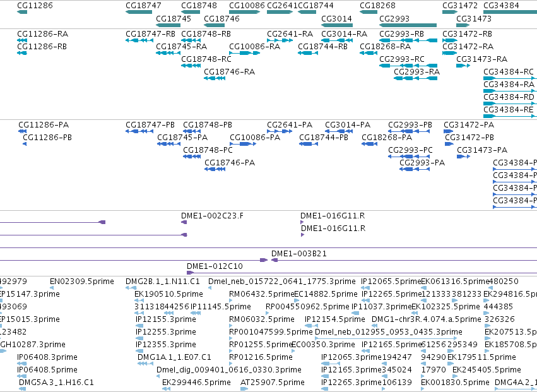The width and height of the screenshot is (537, 392).
Task: Open the CG18745-PA protein label
Action: 182,138
